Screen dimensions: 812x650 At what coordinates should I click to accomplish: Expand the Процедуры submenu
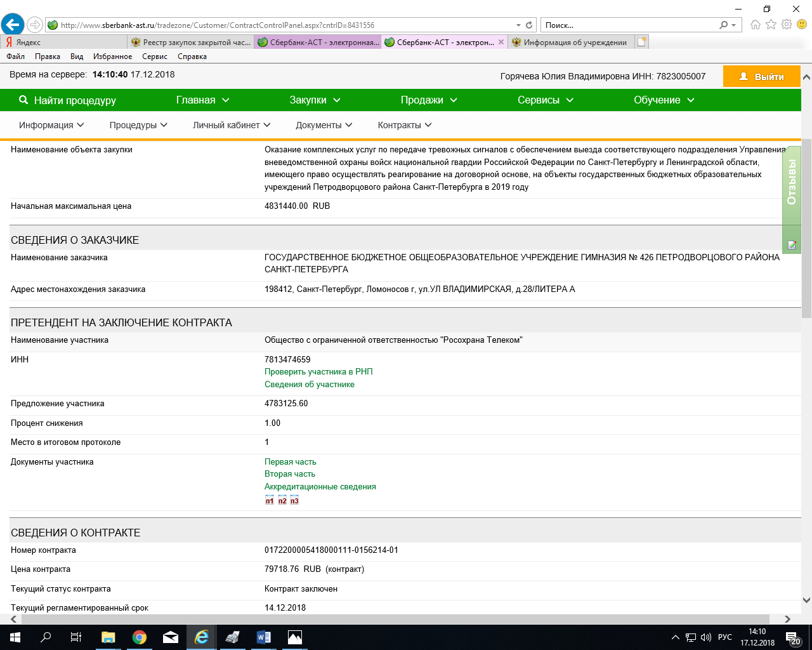[138, 125]
